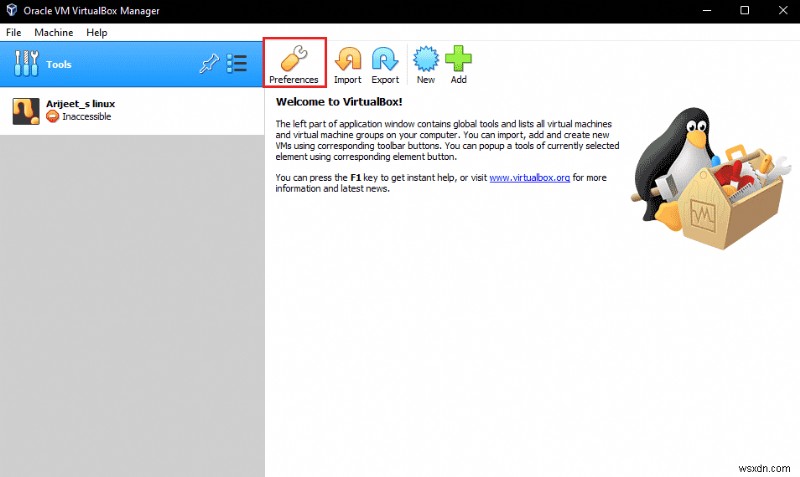The width and height of the screenshot is (800, 477).
Task: Create a New virtual machine
Action: (426, 64)
